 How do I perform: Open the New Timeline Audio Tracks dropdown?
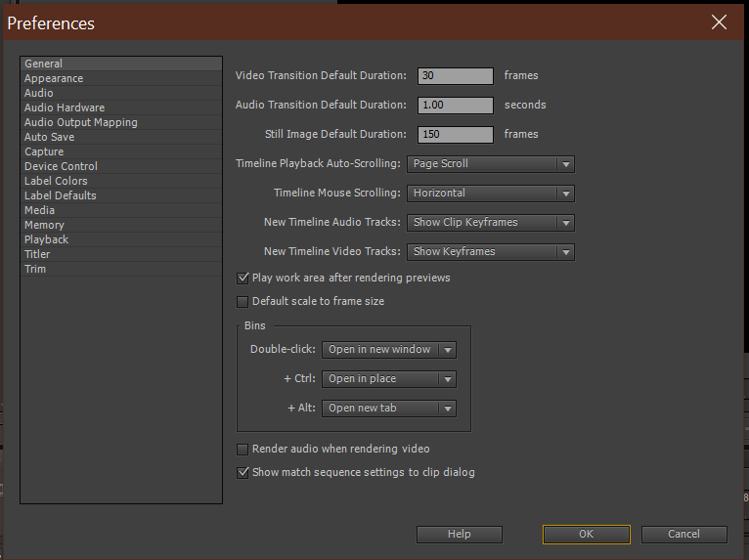pyautogui.click(x=491, y=223)
